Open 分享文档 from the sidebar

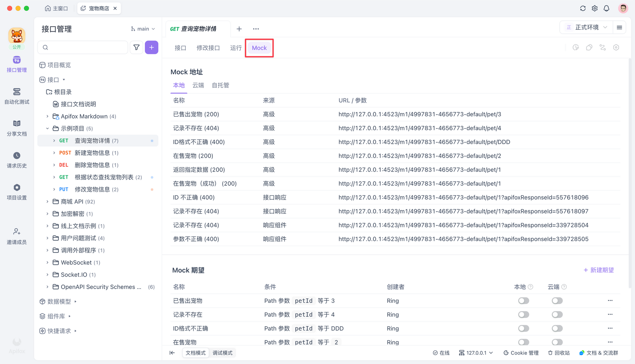click(16, 127)
